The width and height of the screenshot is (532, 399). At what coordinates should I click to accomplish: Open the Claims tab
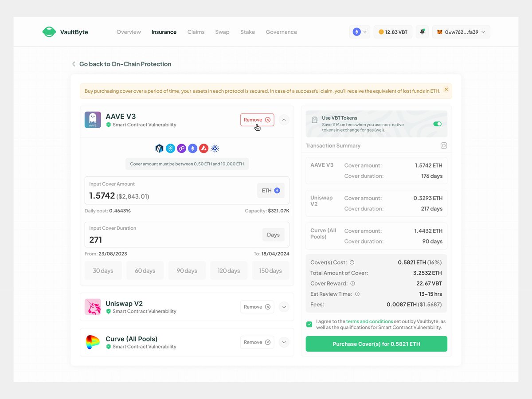pyautogui.click(x=196, y=32)
